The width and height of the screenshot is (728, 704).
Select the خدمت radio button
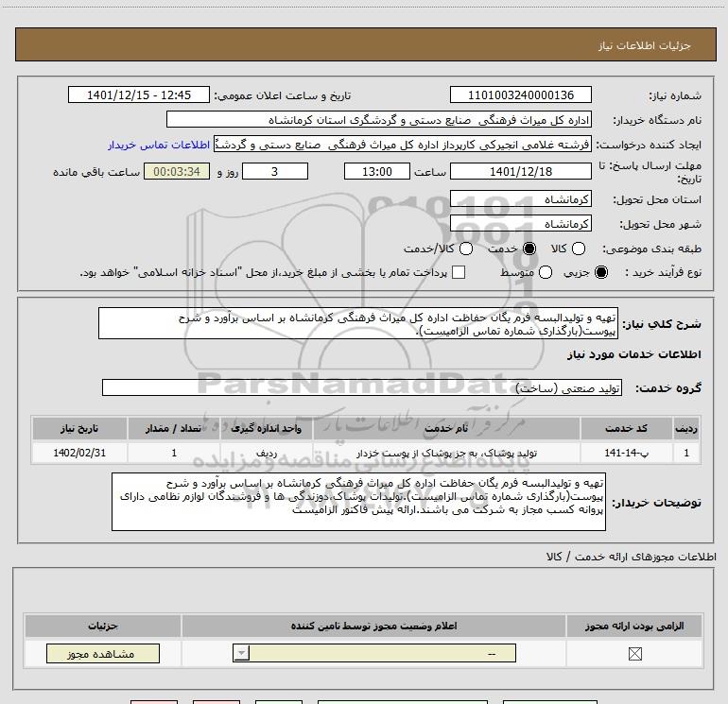pos(529,249)
